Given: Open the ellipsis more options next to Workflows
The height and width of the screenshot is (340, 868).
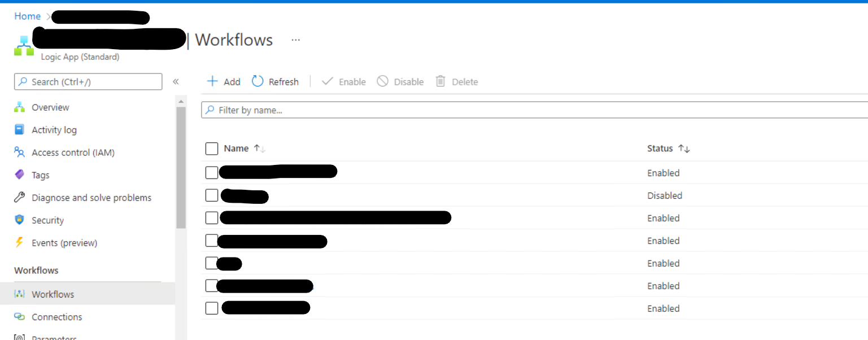Looking at the screenshot, I should click(x=295, y=40).
